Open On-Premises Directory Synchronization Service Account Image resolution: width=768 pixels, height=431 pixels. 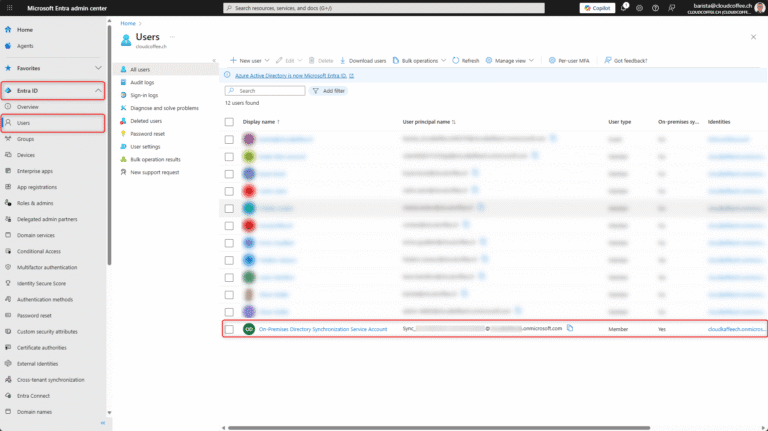323,329
